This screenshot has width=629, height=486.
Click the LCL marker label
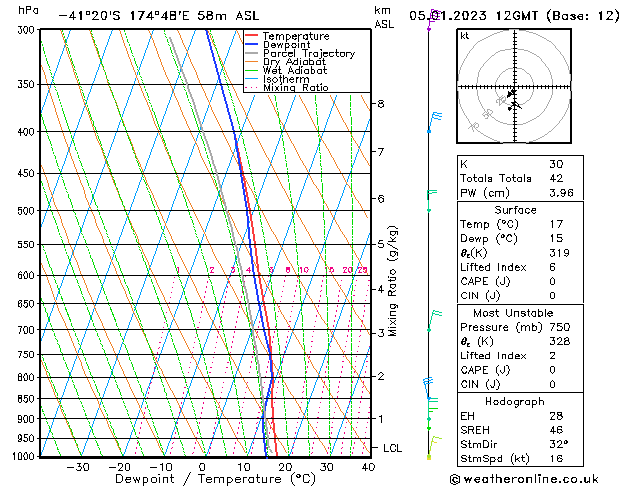[392, 448]
